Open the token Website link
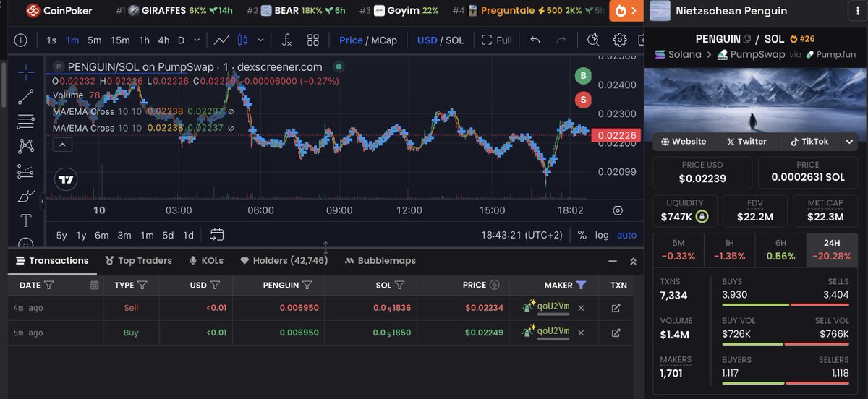 (x=682, y=142)
